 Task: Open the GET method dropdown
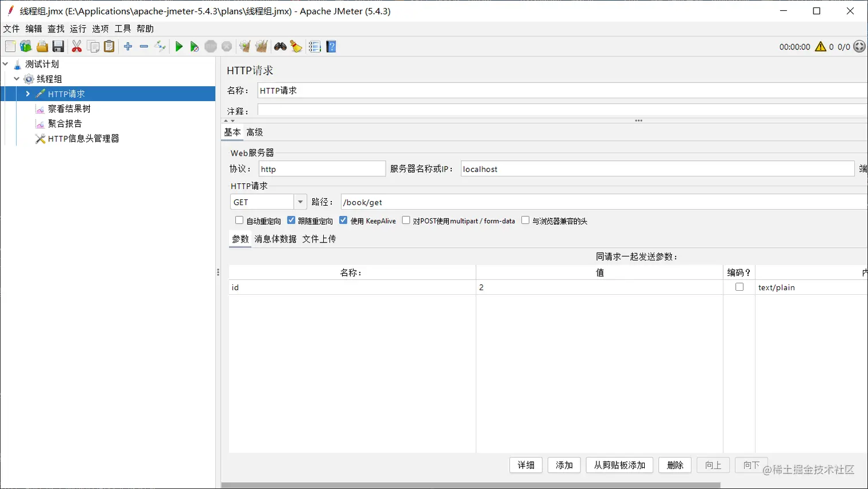[x=300, y=202]
